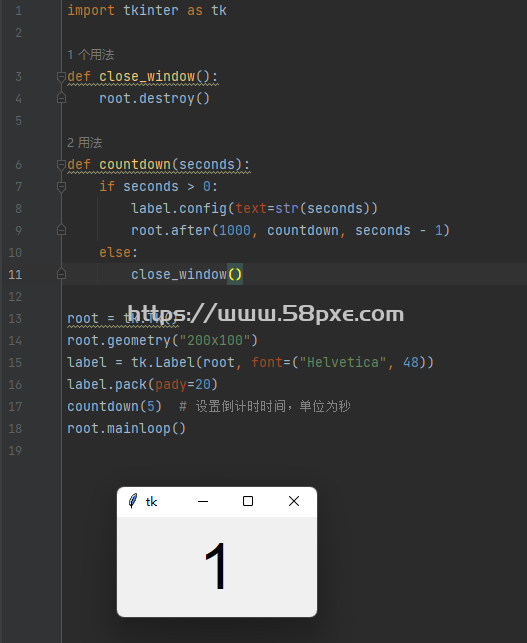This screenshot has height=643, width=527.
Task: Click the tk feather icon in window title
Action: 132,501
